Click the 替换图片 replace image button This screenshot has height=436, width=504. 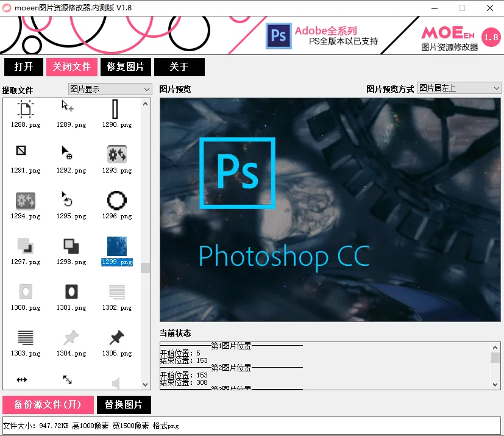[124, 404]
